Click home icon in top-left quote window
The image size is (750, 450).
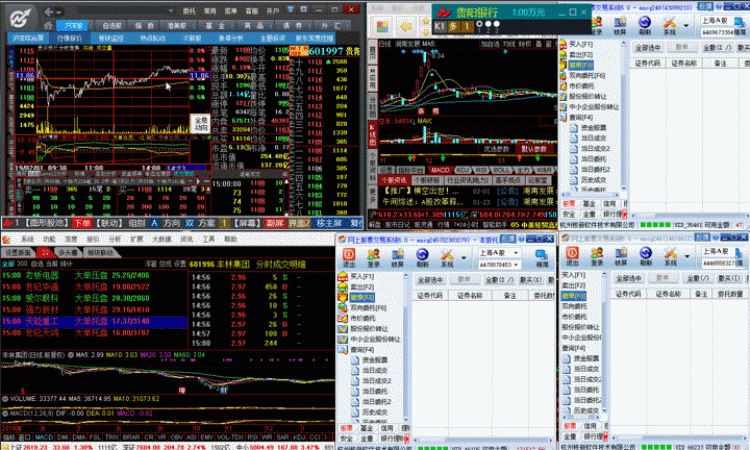(x=48, y=25)
